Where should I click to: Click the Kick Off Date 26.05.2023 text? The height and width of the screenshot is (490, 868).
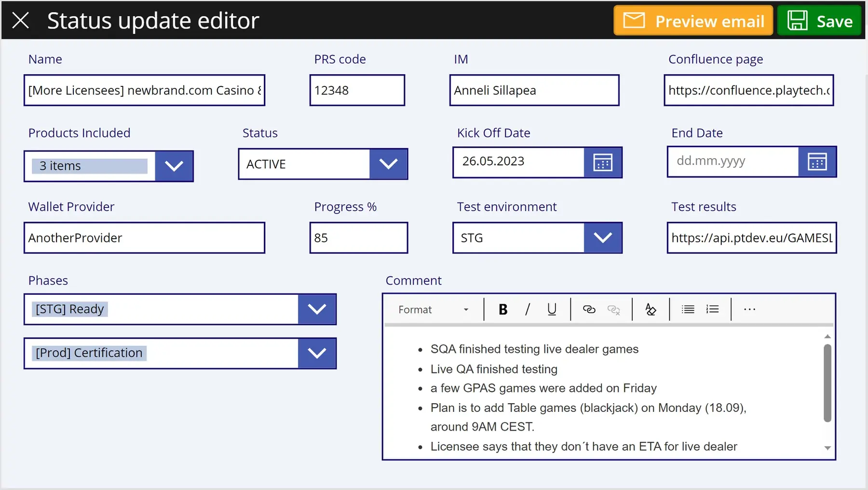(x=493, y=161)
